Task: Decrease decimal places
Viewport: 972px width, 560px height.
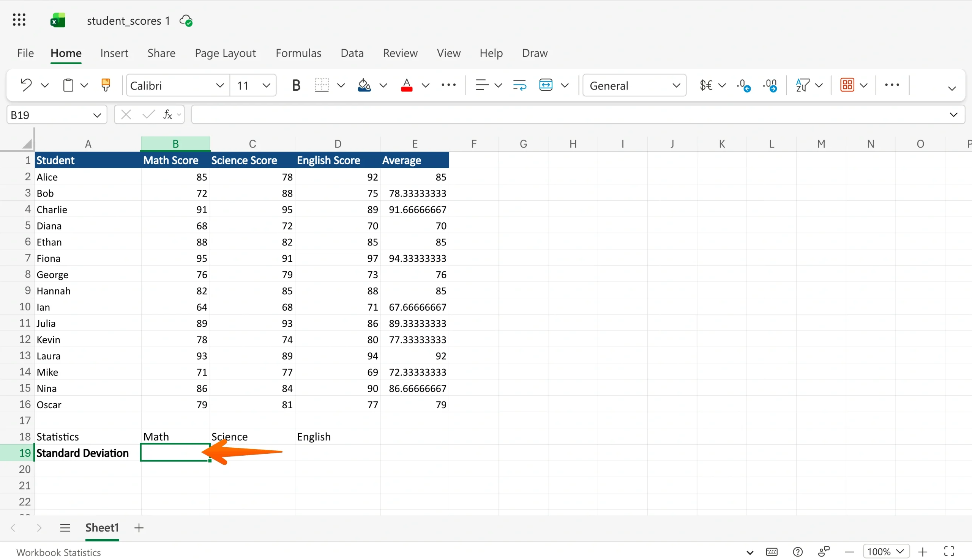Action: tap(743, 85)
